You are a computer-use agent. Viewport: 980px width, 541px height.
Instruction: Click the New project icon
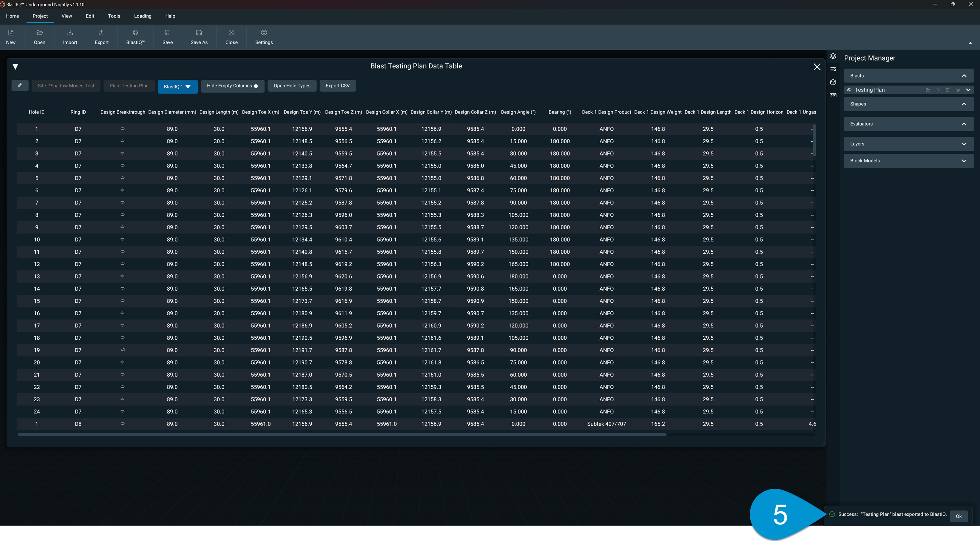coord(11,37)
